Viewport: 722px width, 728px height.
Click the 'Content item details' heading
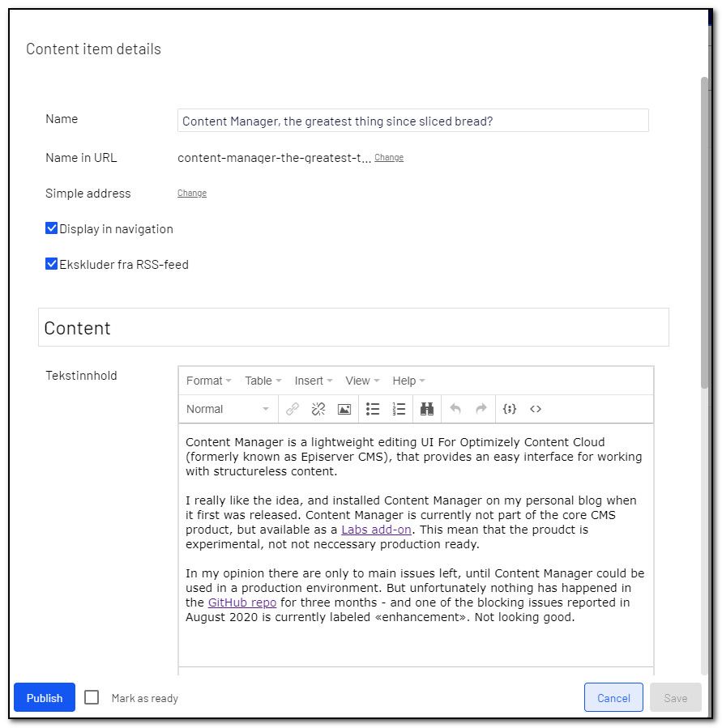point(93,49)
